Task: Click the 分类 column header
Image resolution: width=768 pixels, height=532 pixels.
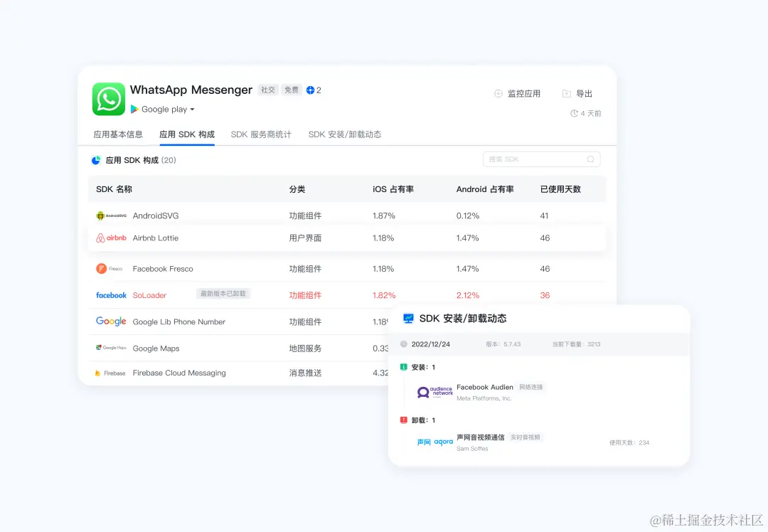Action: (297, 189)
